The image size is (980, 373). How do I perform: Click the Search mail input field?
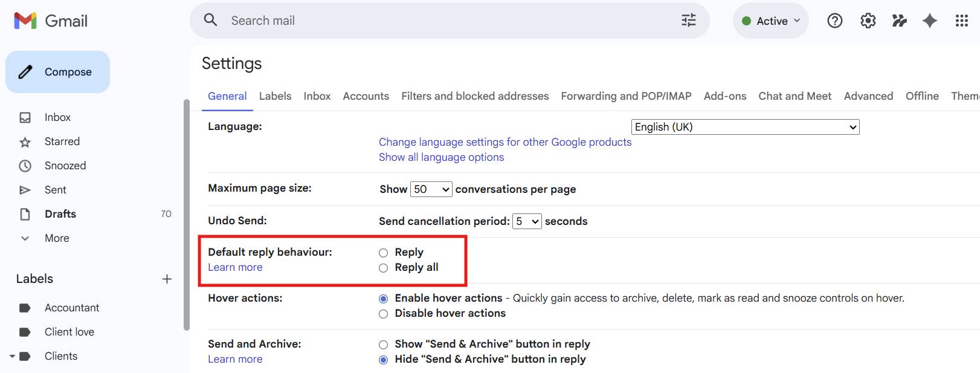450,21
